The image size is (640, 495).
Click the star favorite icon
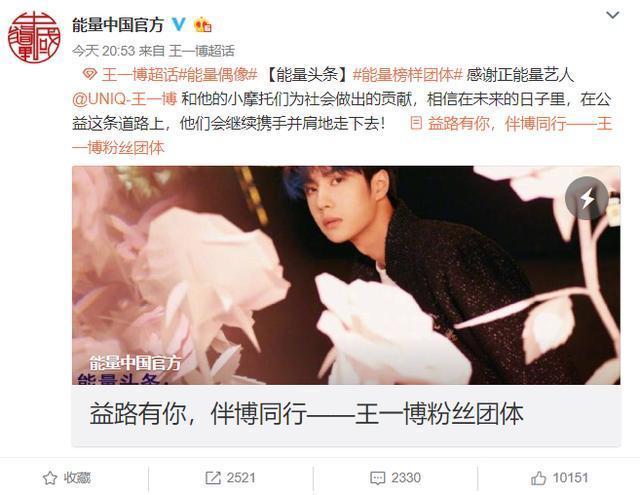pos(50,478)
